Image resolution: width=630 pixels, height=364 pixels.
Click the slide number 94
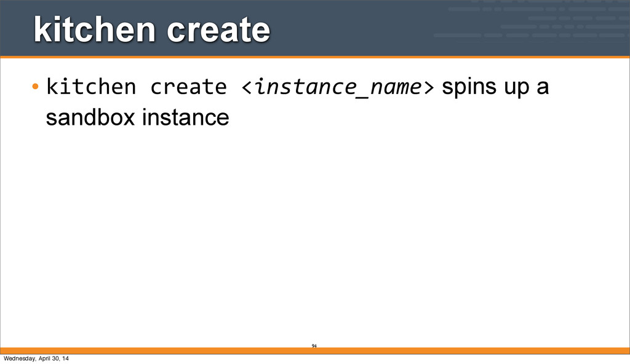pos(314,346)
